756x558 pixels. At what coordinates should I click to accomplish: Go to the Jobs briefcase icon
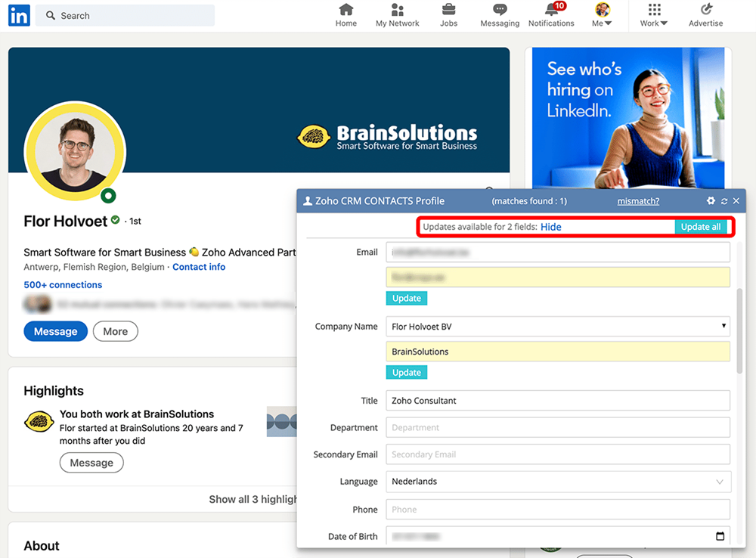448,15
